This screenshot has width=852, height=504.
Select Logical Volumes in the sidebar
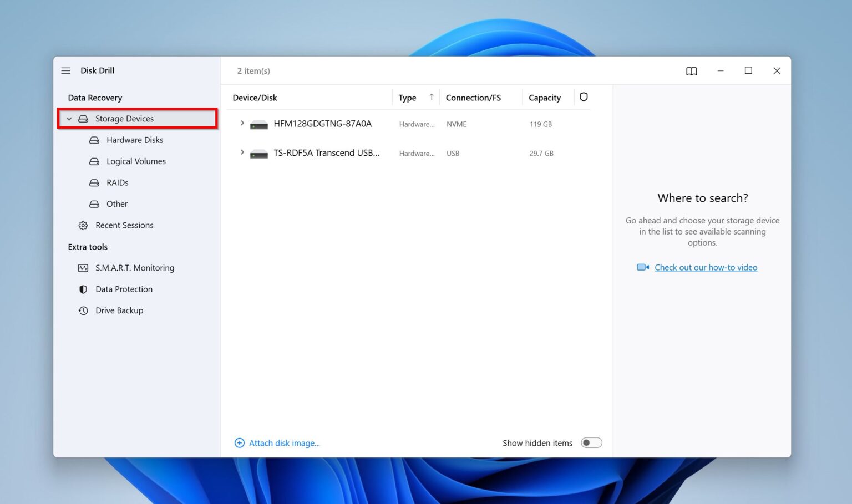tap(136, 161)
